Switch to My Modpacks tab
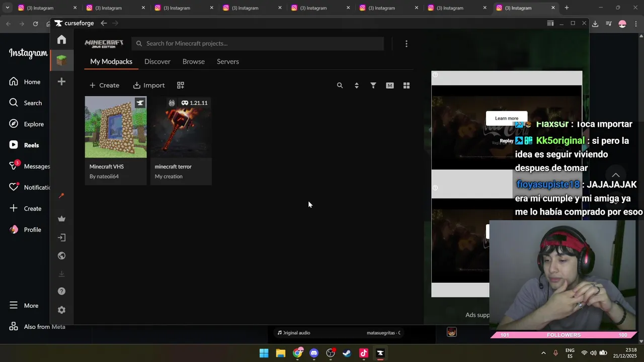Screen dimensions: 644x362 pos(111,61)
